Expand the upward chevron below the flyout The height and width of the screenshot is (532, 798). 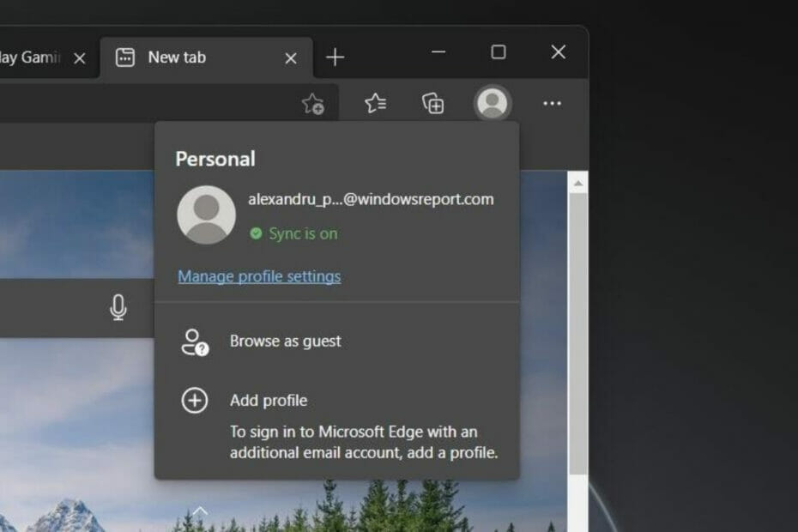point(200,511)
